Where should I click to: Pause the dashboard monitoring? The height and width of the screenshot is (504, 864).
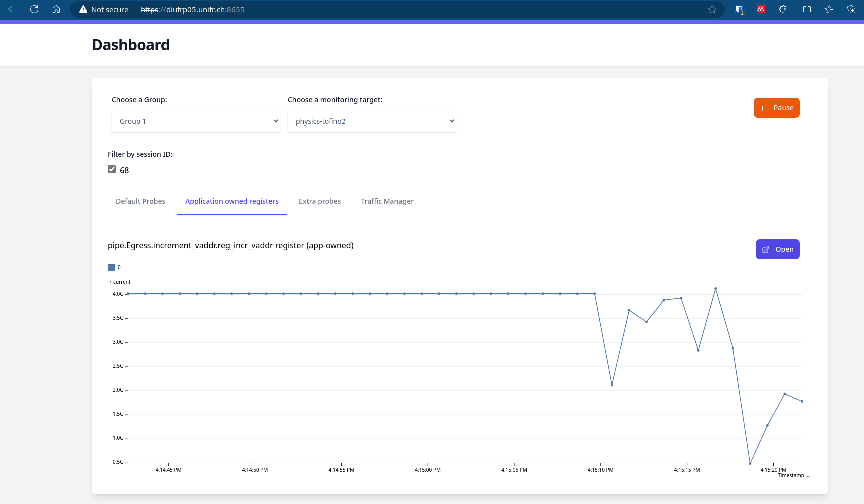click(776, 108)
